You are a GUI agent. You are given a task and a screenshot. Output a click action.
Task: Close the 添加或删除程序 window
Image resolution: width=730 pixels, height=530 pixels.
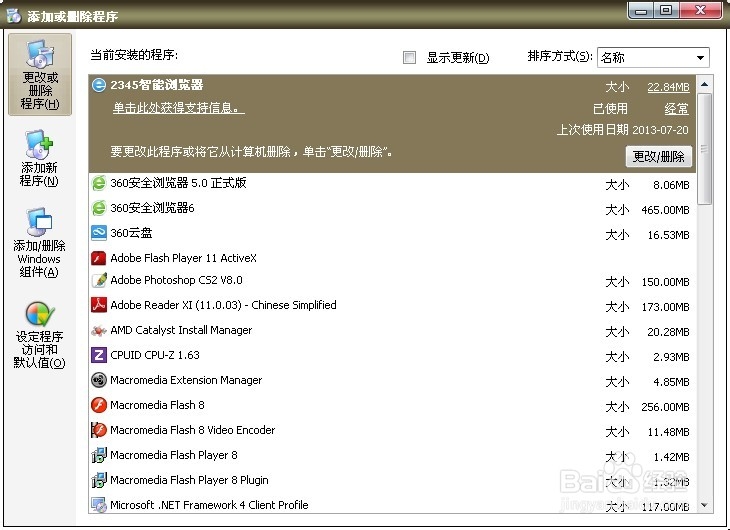click(x=701, y=10)
